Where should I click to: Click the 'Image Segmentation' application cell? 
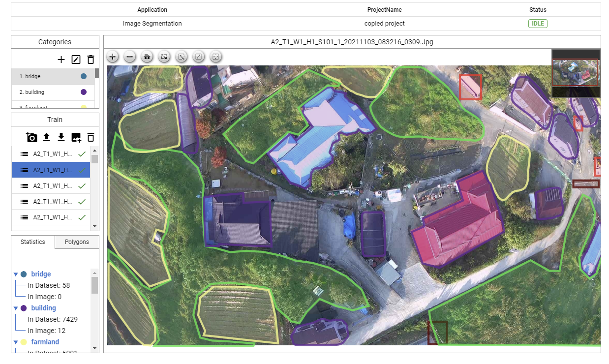[152, 24]
